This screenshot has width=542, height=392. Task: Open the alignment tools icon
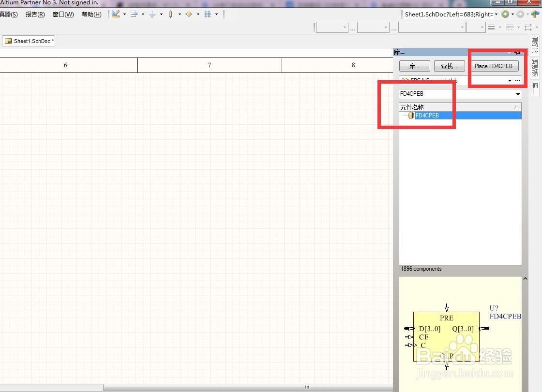click(x=134, y=14)
